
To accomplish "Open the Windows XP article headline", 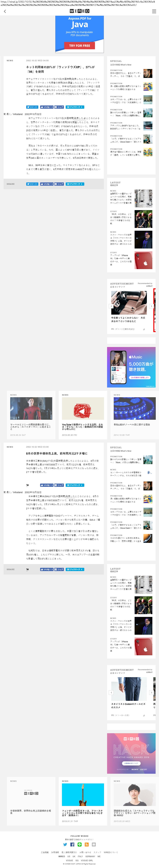I will point(60,69).
